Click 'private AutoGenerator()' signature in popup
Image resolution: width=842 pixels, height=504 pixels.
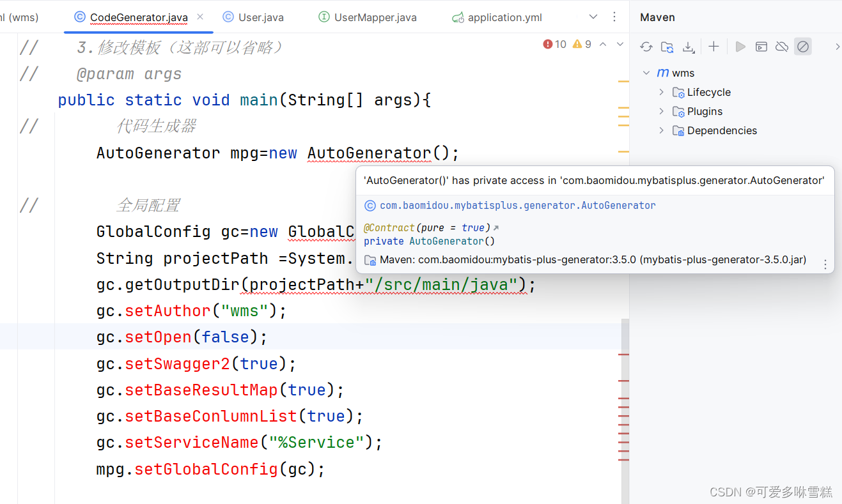430,241
